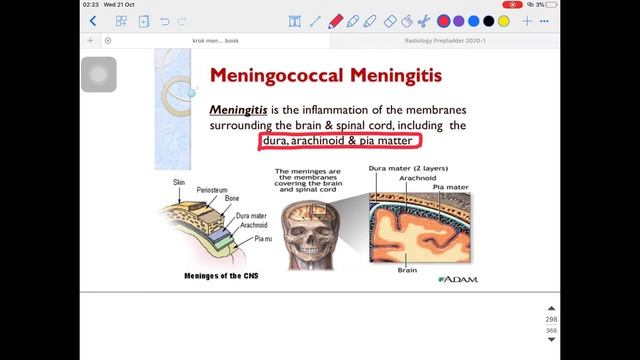Select the red pen tool

point(336,21)
